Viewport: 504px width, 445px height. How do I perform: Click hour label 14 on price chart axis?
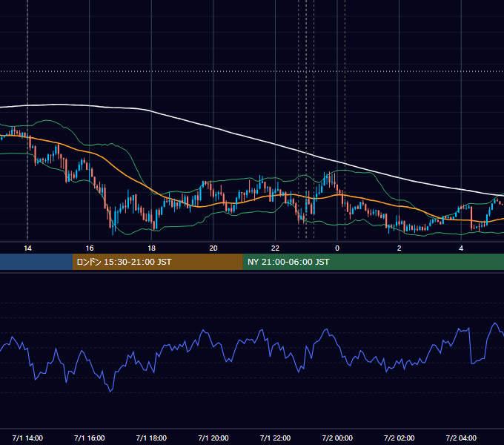(x=27, y=248)
